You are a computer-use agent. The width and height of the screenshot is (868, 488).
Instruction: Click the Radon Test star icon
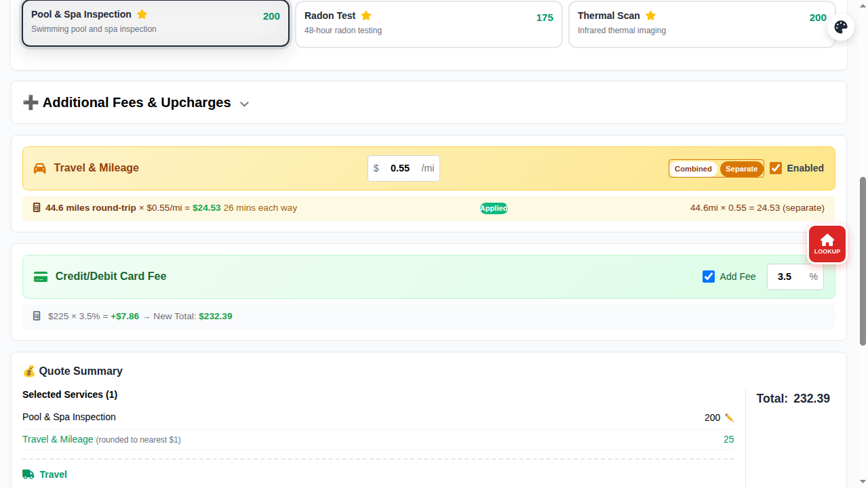[x=366, y=16]
